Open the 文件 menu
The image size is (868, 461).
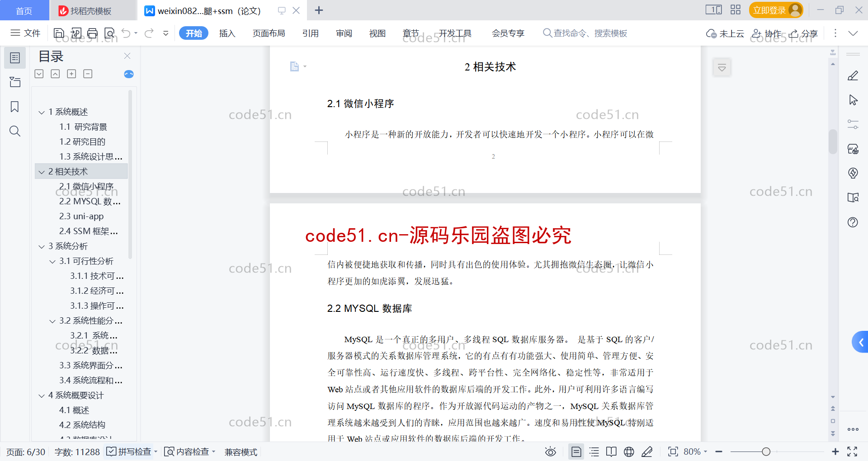click(x=25, y=33)
